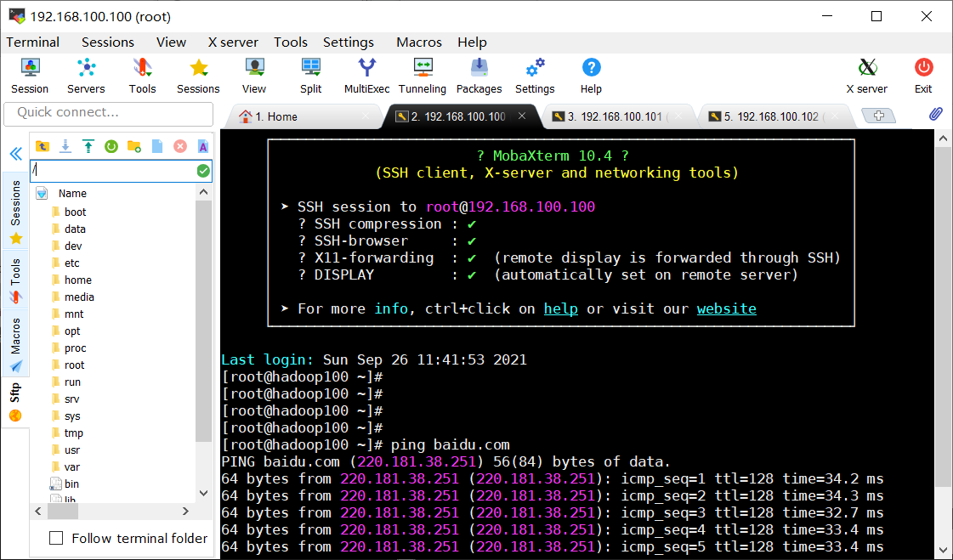953x560 pixels.
Task: Click terminal scroll up arrow
Action: 943,139
